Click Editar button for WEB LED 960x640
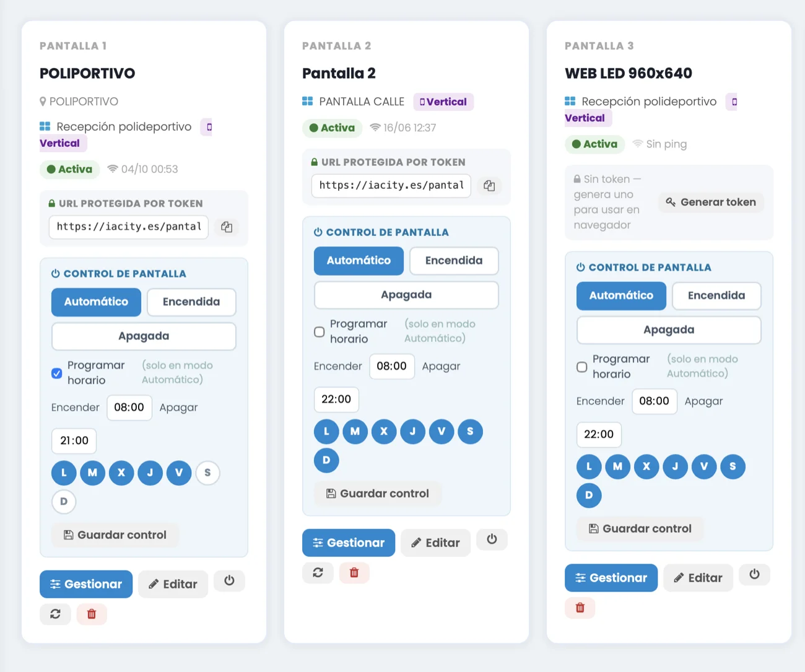 coord(698,578)
